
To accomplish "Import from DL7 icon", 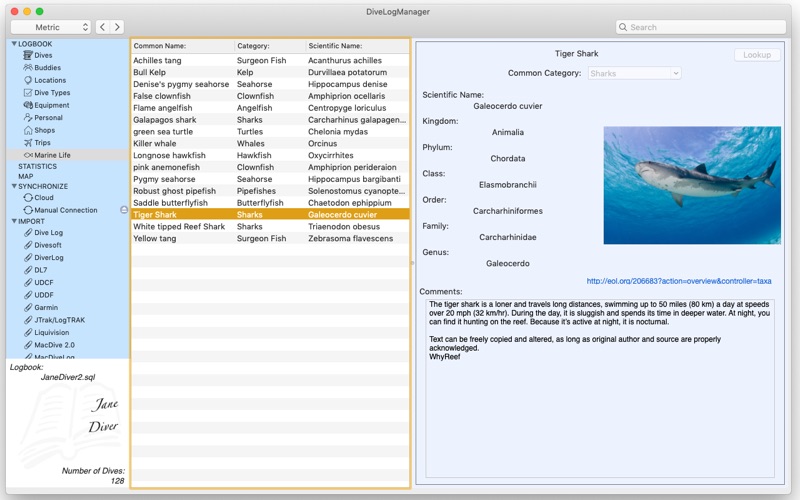I will pyautogui.click(x=28, y=270).
